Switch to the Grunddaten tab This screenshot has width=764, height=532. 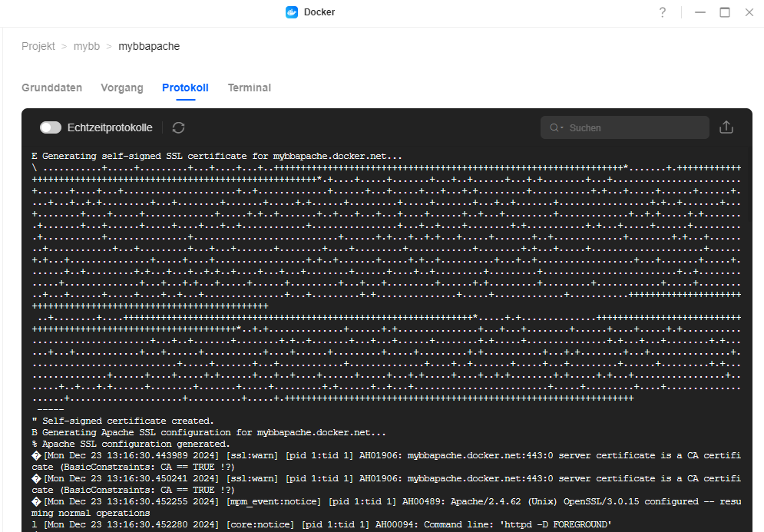coord(51,88)
